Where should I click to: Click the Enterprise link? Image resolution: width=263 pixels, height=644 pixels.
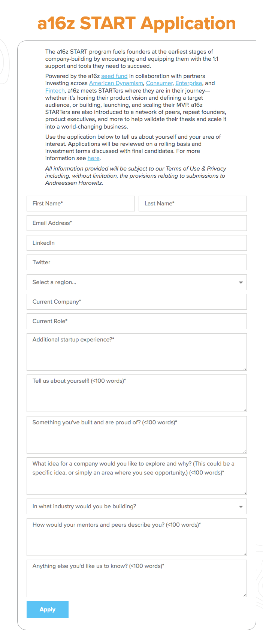[x=189, y=83]
